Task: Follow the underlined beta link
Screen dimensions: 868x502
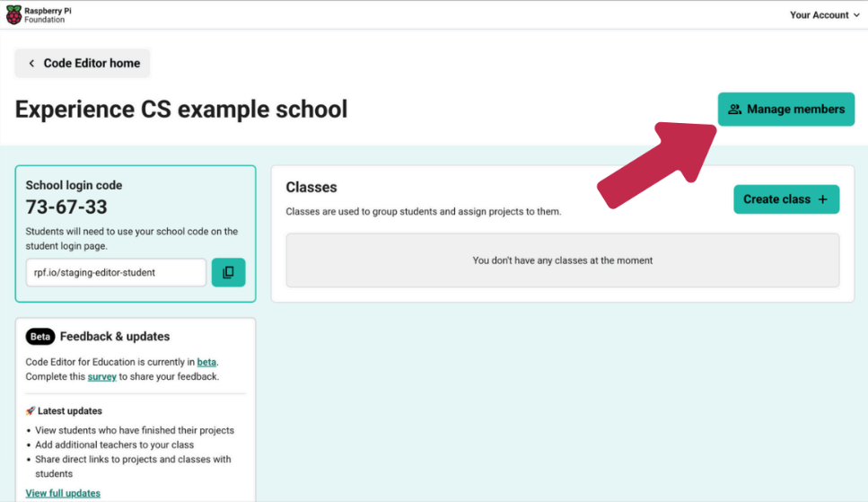Action: point(206,362)
